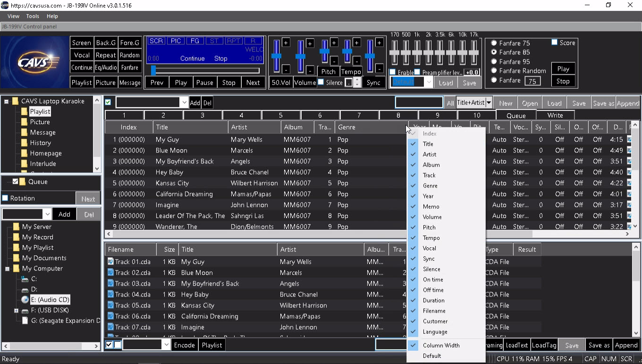
Task: Click the Fanfare 75 value field
Action: pyautogui.click(x=532, y=81)
